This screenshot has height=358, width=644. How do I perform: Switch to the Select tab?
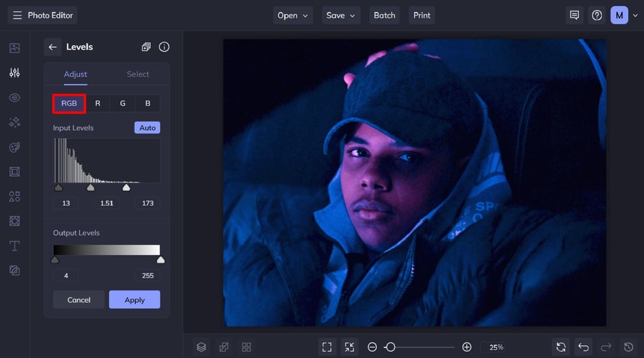click(x=138, y=74)
